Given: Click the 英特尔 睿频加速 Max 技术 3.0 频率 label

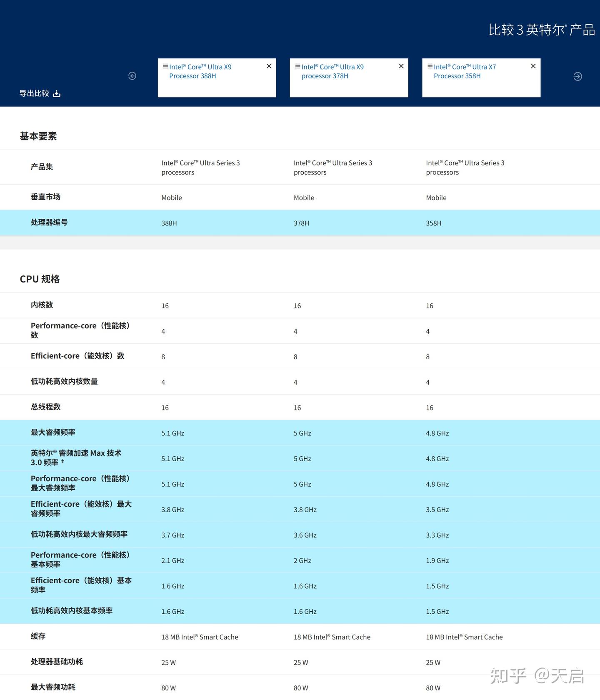Looking at the screenshot, I should tap(76, 457).
